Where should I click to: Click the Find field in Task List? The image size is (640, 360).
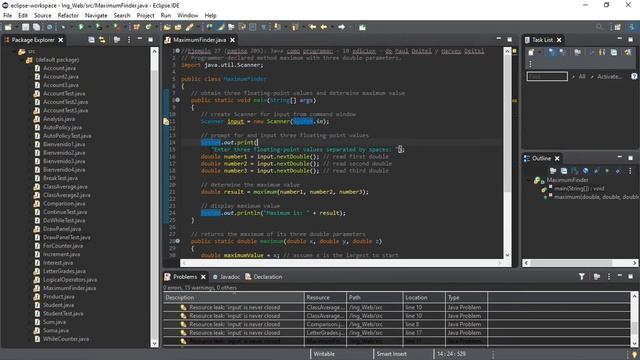click(547, 76)
